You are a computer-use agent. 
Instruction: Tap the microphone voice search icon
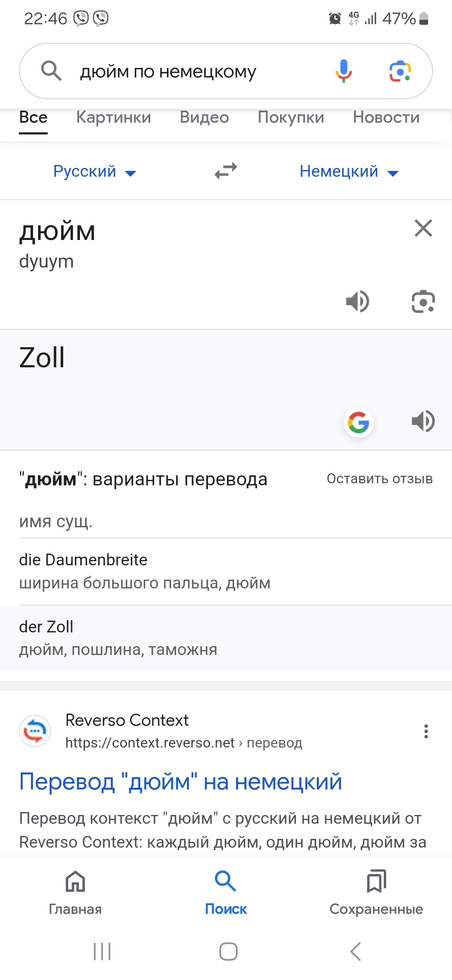[x=343, y=71]
